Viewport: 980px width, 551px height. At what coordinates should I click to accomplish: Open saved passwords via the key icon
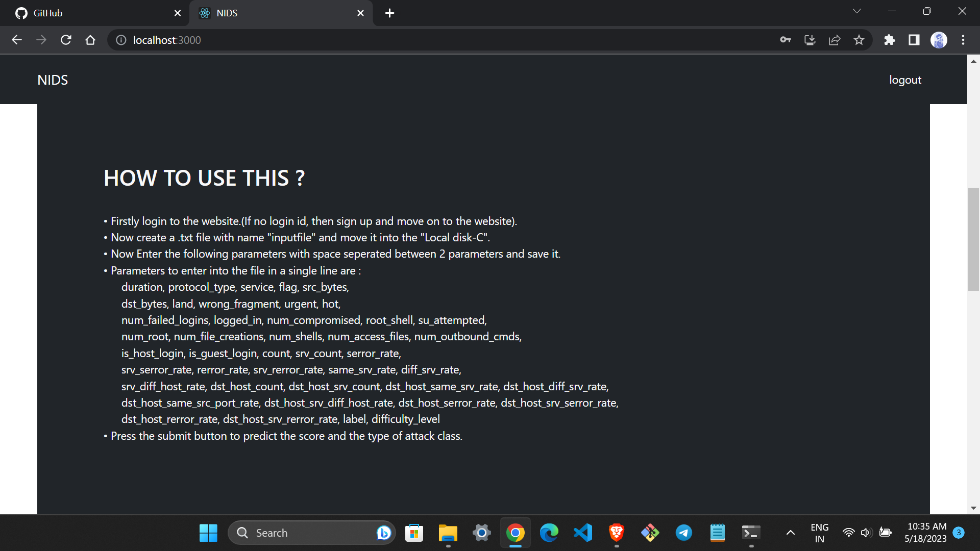(x=786, y=40)
